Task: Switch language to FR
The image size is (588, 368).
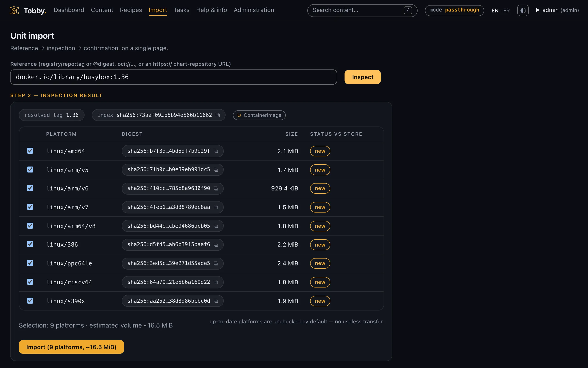Action: 507,11
